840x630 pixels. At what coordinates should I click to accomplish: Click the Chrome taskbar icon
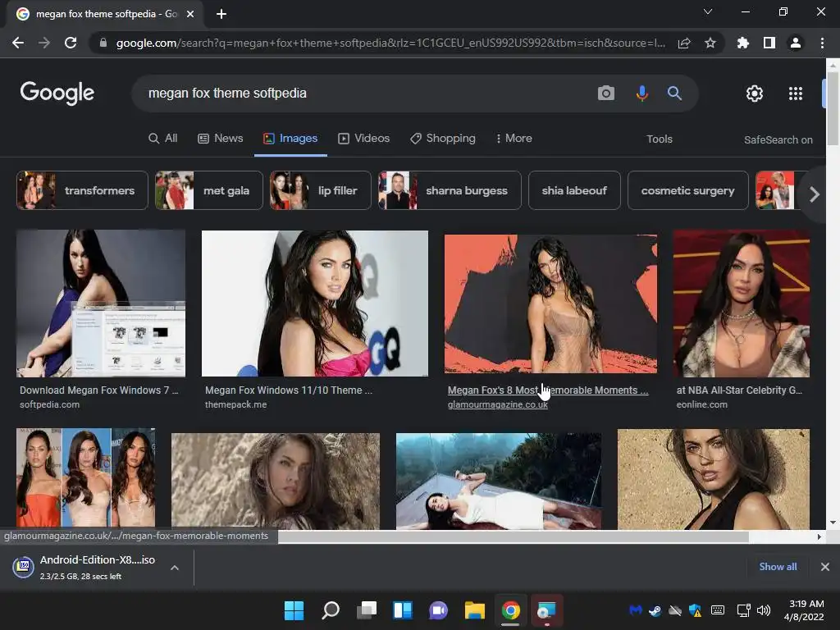tap(510, 610)
